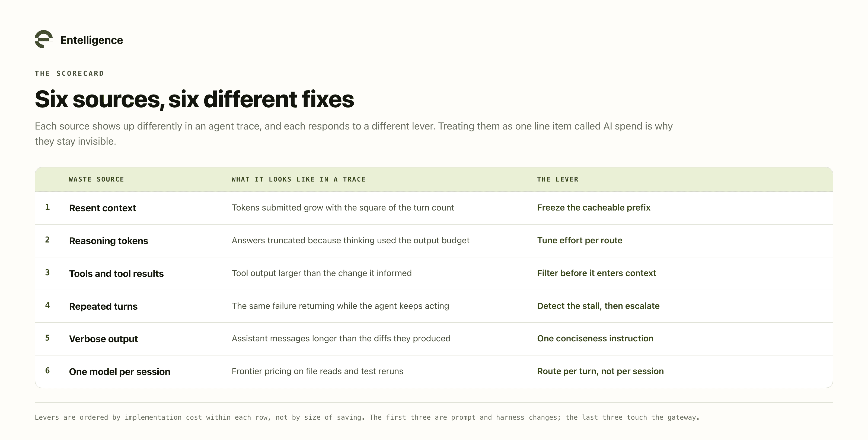868x440 pixels.
Task: Click 'Tune effort per route' lever
Action: [x=580, y=240]
